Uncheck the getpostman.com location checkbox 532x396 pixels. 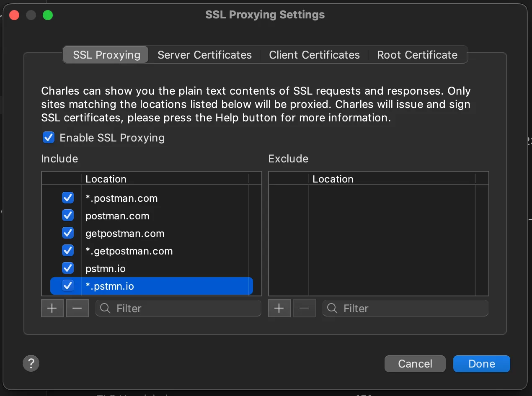point(68,233)
